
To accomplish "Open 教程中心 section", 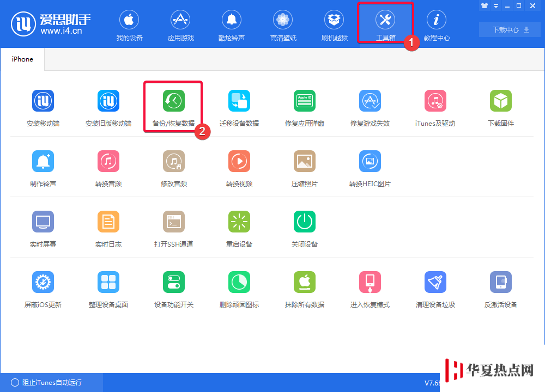I will [x=437, y=25].
